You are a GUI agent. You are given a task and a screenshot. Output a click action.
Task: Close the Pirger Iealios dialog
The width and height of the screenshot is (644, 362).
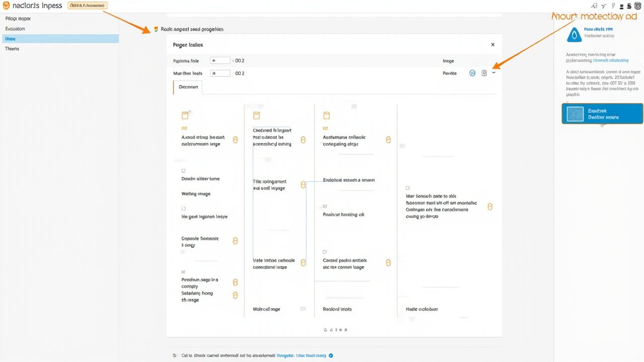(x=493, y=45)
